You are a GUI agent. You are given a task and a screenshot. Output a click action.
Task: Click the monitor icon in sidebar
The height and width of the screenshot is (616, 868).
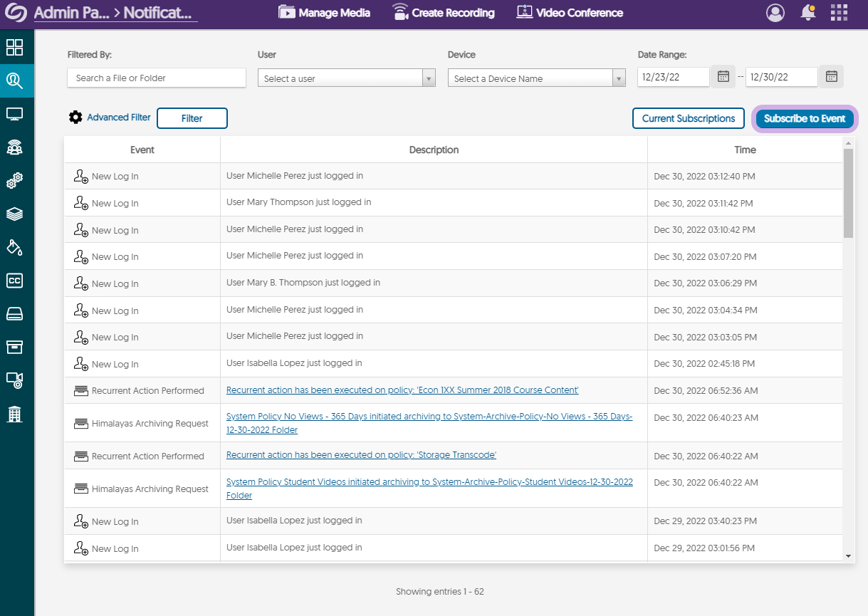click(x=14, y=114)
